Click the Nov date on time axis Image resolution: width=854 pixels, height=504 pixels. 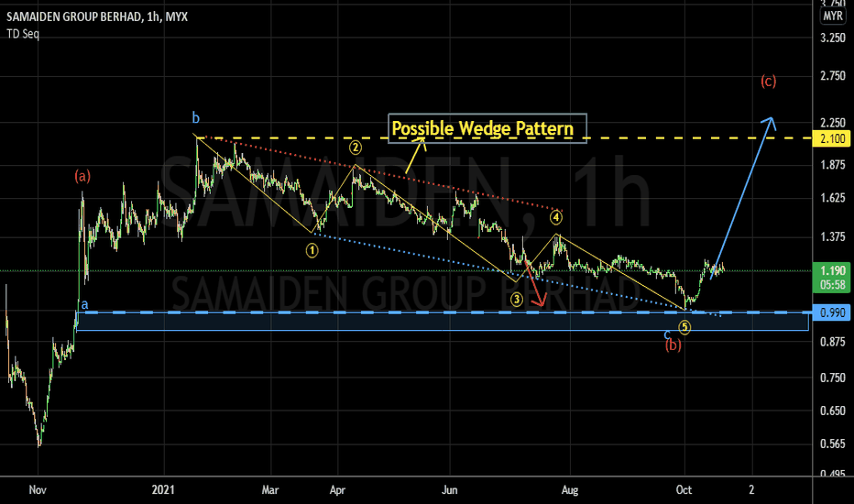38,490
